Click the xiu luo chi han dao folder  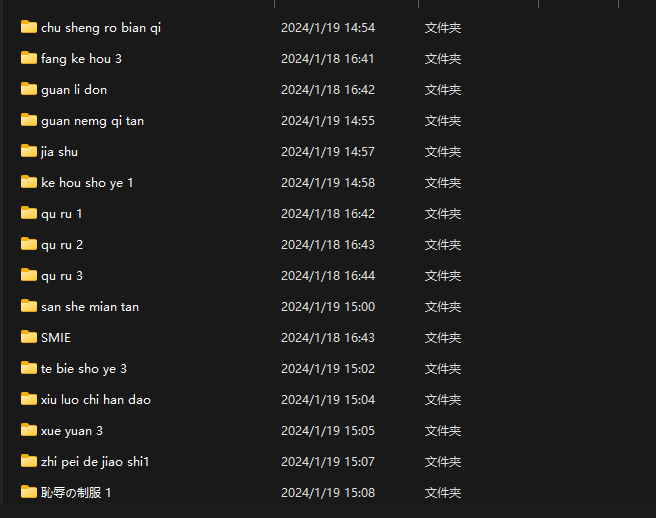[x=96, y=400]
